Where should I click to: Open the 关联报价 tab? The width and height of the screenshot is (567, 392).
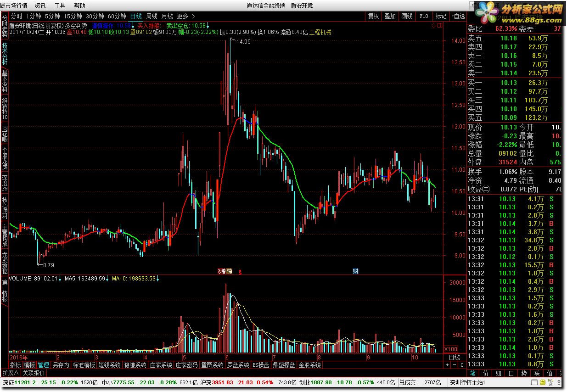click(34, 373)
